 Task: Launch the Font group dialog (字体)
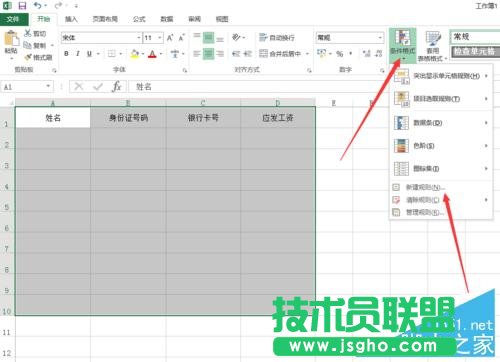[x=184, y=70]
